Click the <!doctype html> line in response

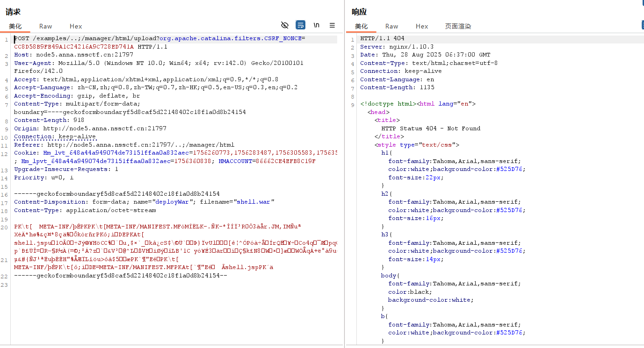(418, 104)
